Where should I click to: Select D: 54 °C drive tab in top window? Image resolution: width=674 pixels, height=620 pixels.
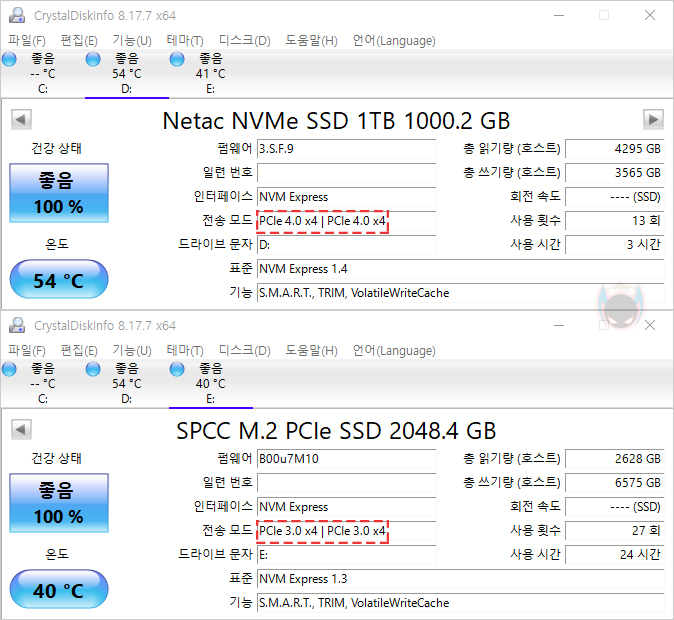point(127,74)
